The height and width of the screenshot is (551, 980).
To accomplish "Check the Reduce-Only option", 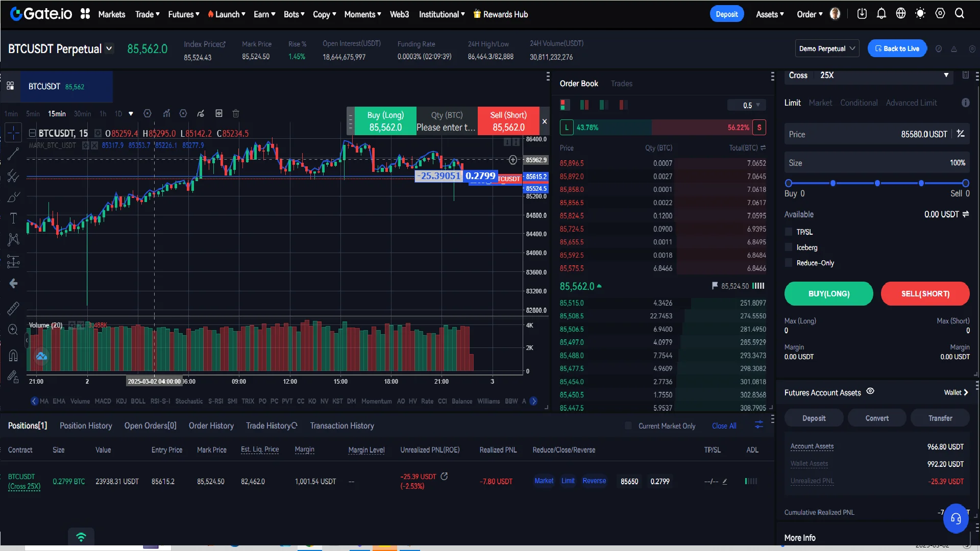I will pos(789,263).
